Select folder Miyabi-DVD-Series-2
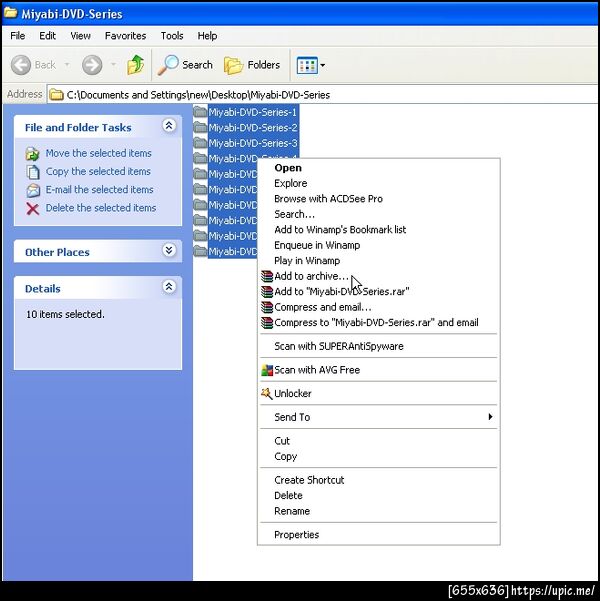Image resolution: width=600 pixels, height=601 pixels. tap(253, 128)
